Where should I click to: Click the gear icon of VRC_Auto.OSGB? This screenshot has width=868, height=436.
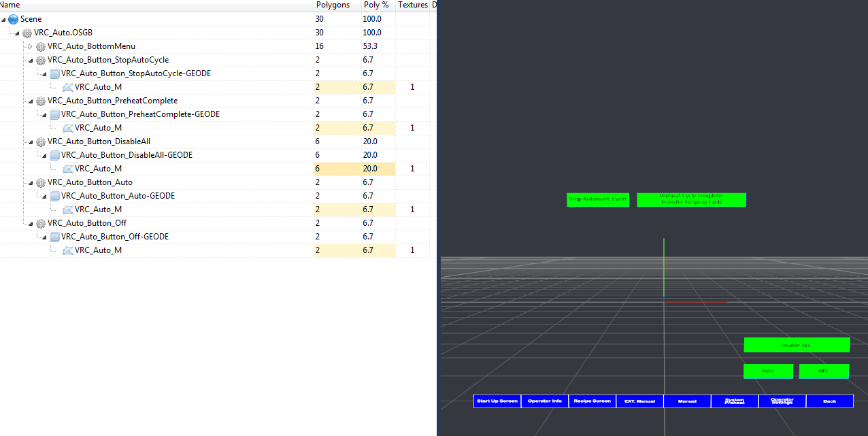pyautogui.click(x=27, y=33)
